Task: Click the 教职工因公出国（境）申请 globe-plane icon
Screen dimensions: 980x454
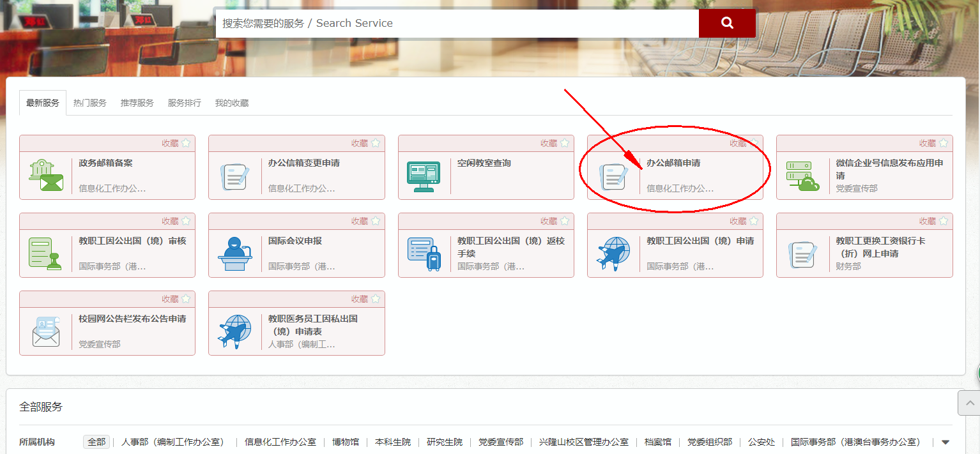Action: pyautogui.click(x=613, y=254)
